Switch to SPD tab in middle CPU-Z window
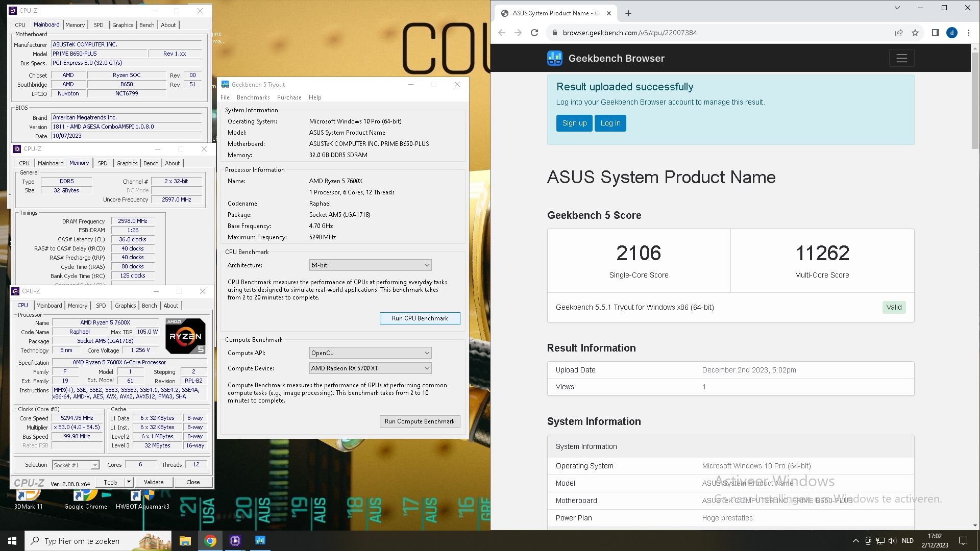The height and width of the screenshot is (551, 980). tap(103, 163)
